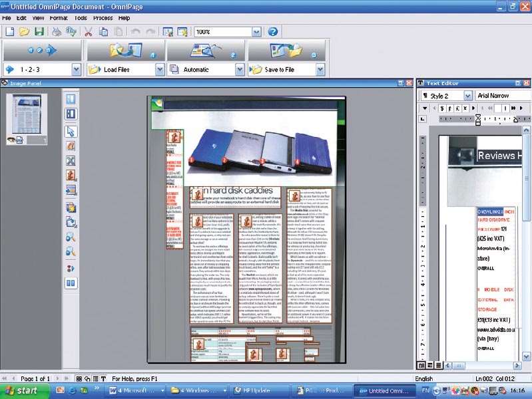Screen dimensions: 532x399
Task: Open the Arial Narrow font box
Action: point(503,96)
